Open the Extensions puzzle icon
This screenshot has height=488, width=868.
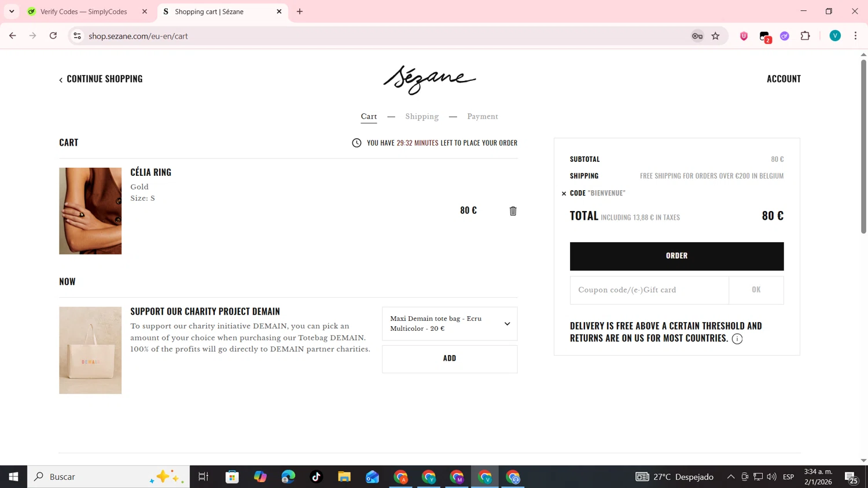coord(805,36)
